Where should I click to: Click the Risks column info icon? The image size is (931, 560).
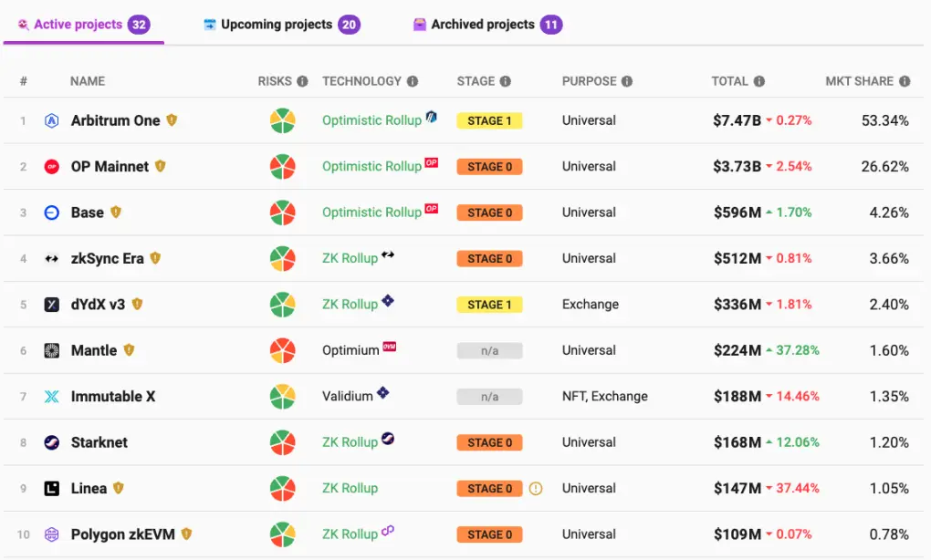302,81
